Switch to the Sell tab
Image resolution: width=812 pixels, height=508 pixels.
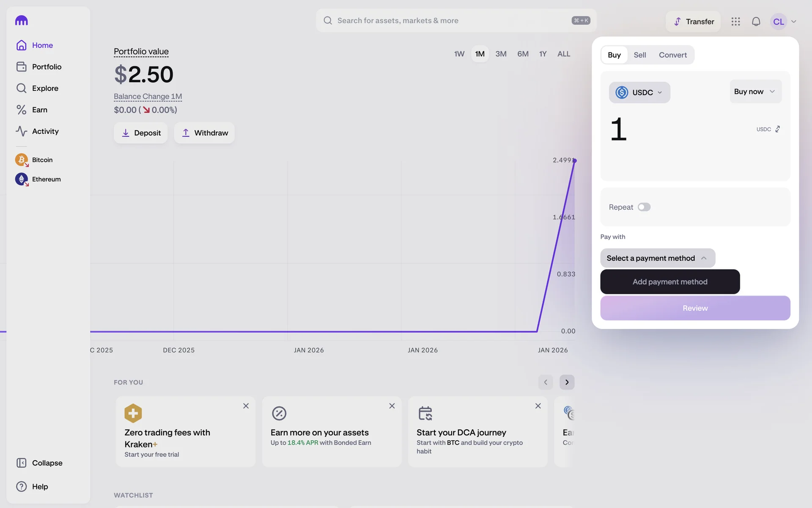coord(639,55)
